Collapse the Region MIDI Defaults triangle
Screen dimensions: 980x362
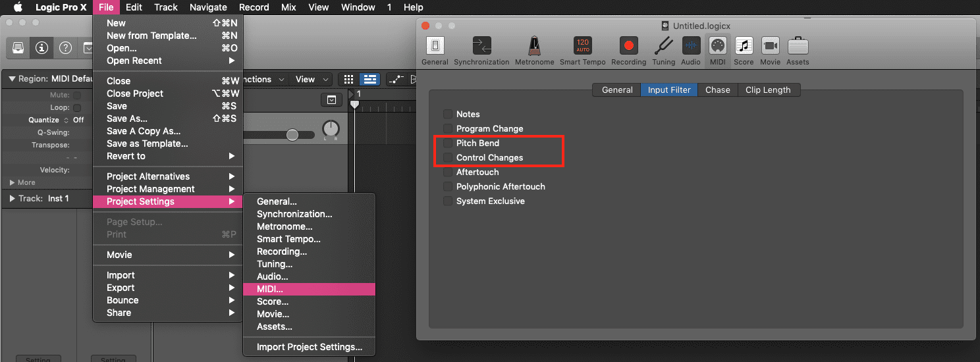click(13, 79)
